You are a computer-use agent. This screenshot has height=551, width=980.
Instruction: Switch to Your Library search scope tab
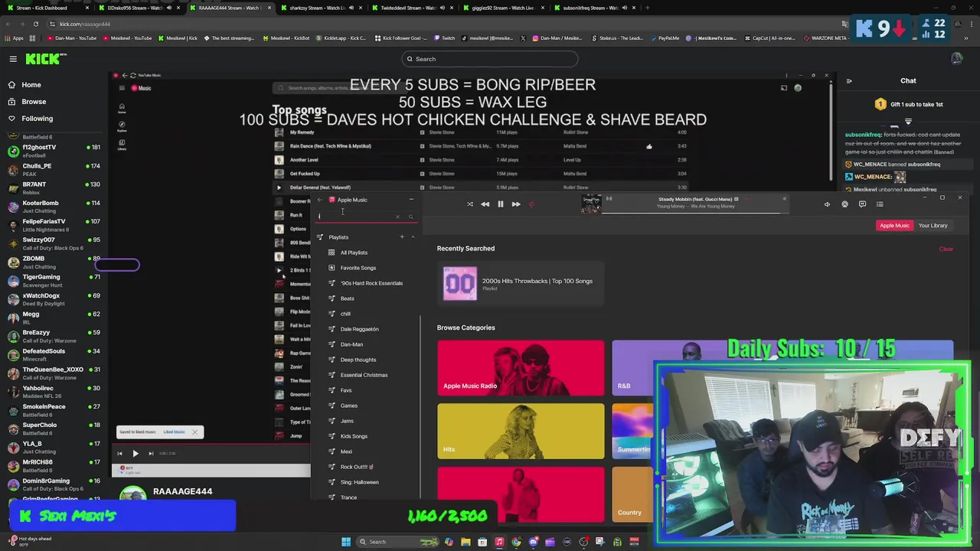[x=933, y=226]
